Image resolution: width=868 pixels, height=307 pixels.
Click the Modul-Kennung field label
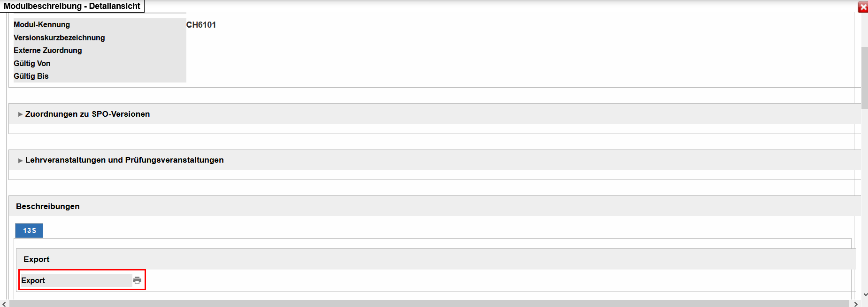click(42, 25)
